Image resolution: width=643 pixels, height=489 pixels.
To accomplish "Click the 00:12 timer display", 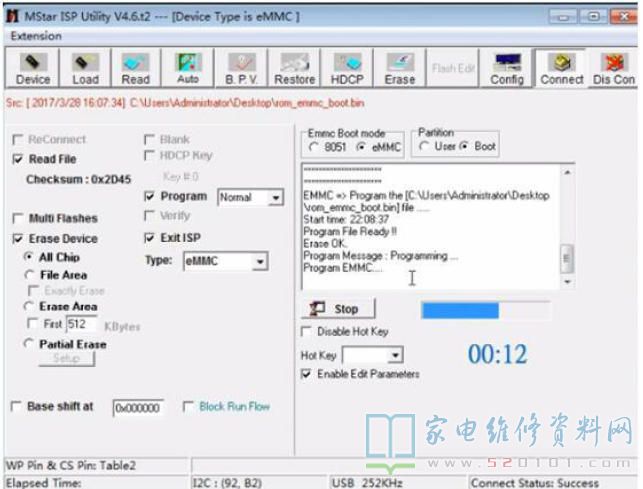I will (x=497, y=354).
